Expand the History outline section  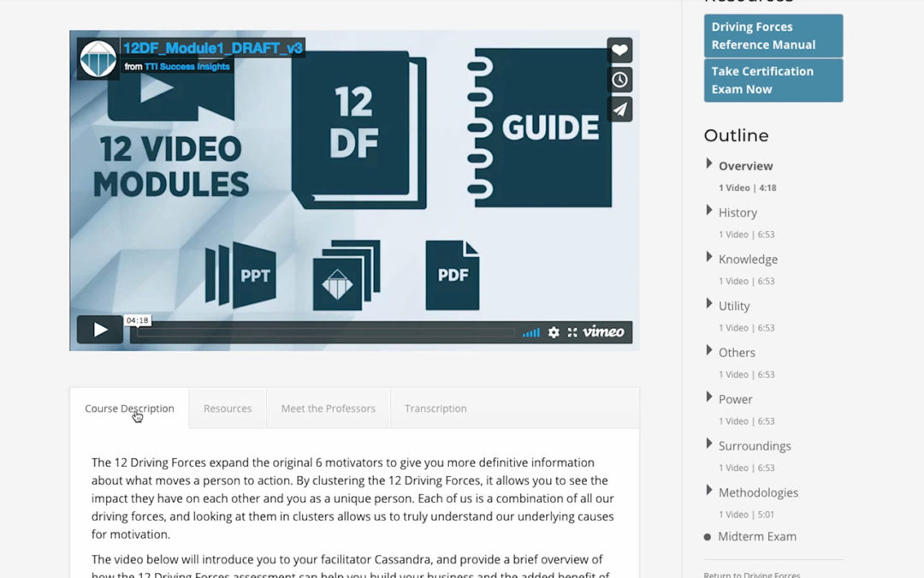click(x=737, y=212)
